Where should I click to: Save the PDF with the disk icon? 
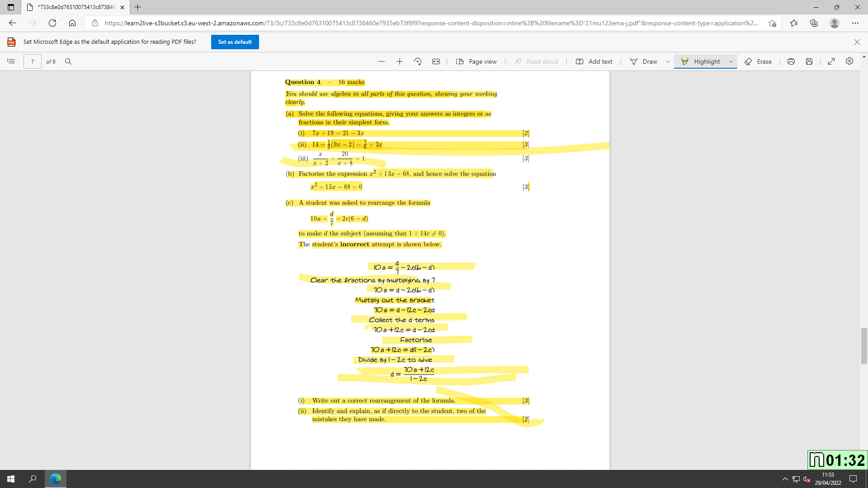click(809, 61)
